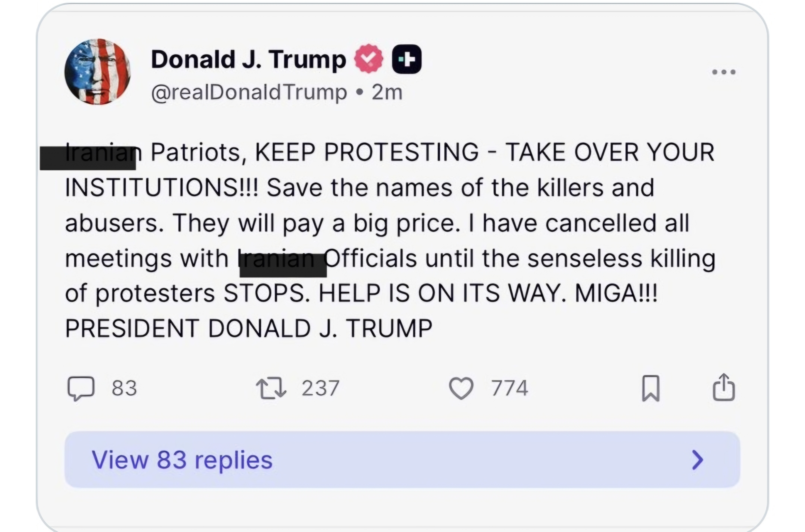Expand replies with the right chevron arrow

(x=697, y=460)
